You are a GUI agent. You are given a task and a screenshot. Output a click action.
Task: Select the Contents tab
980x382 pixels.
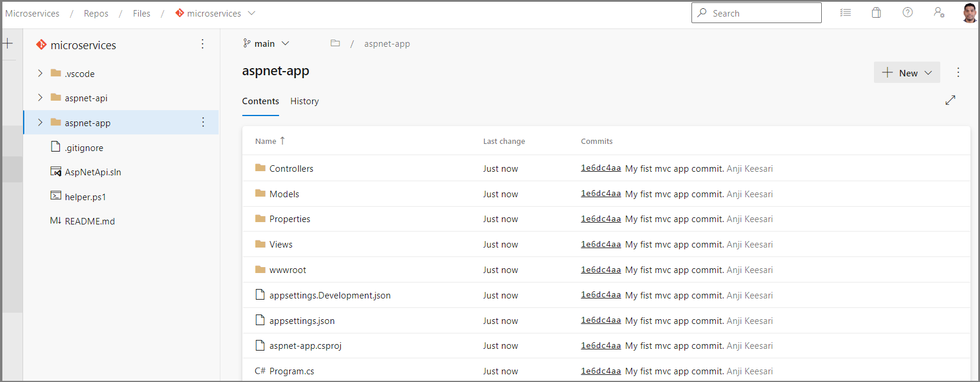point(261,101)
